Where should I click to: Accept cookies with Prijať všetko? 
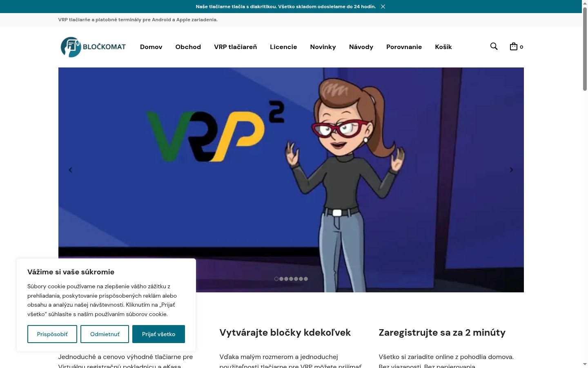pyautogui.click(x=158, y=334)
